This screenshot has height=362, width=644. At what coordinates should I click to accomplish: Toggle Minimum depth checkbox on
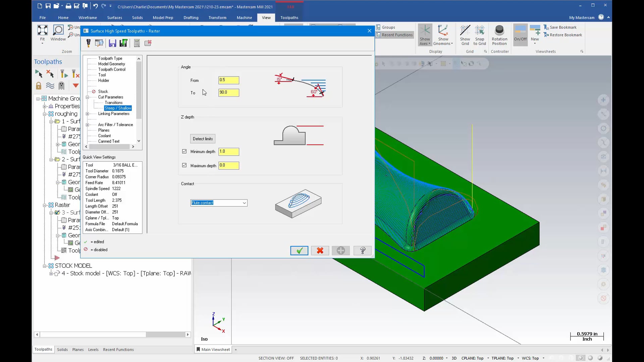pos(184,151)
